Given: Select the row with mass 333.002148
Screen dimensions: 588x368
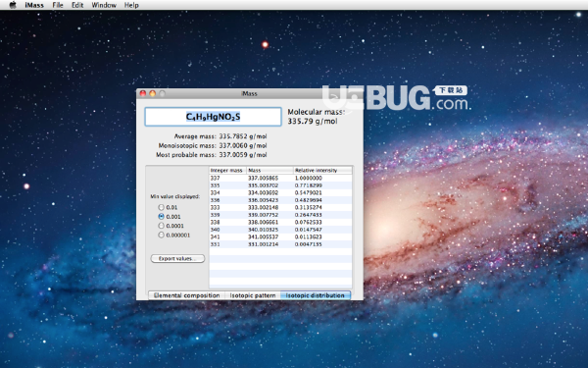Looking at the screenshot, I should 280,207.
